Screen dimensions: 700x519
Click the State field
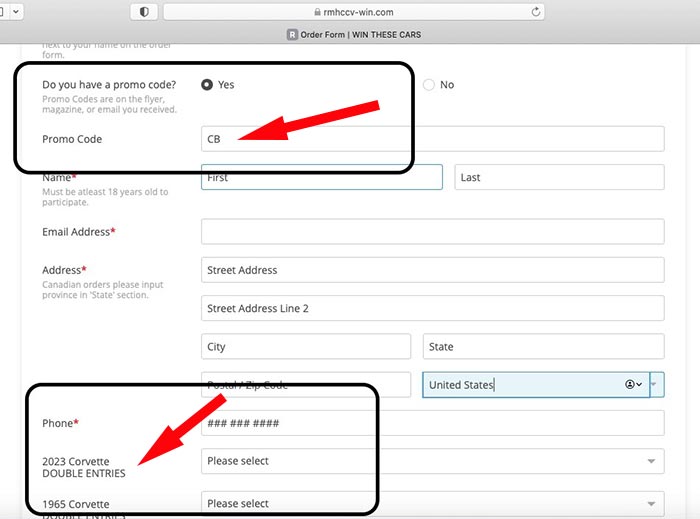(x=543, y=346)
